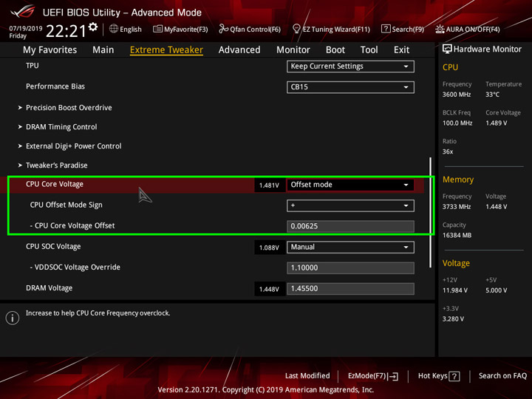The width and height of the screenshot is (532, 399).
Task: Click the Qfan Control fan icon
Action: pos(223,29)
